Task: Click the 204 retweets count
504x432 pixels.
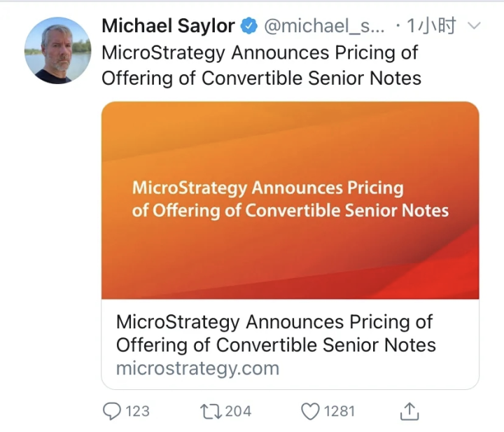Action: 238,411
